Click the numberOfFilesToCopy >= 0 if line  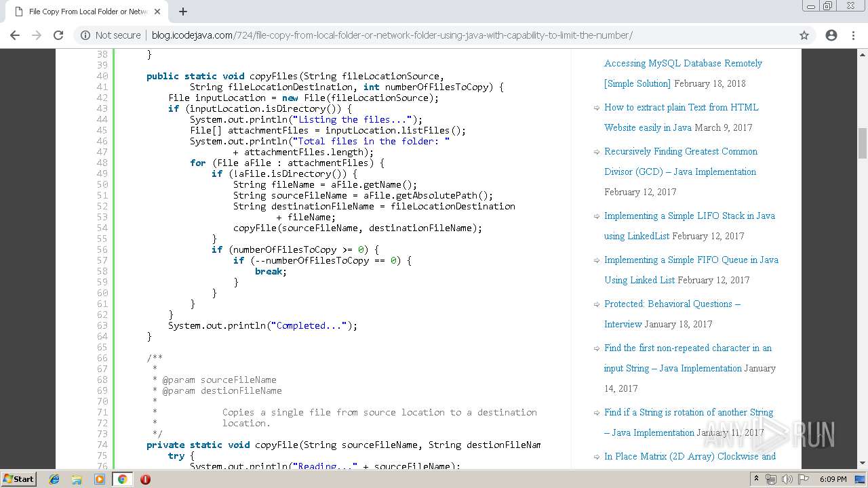click(x=296, y=249)
